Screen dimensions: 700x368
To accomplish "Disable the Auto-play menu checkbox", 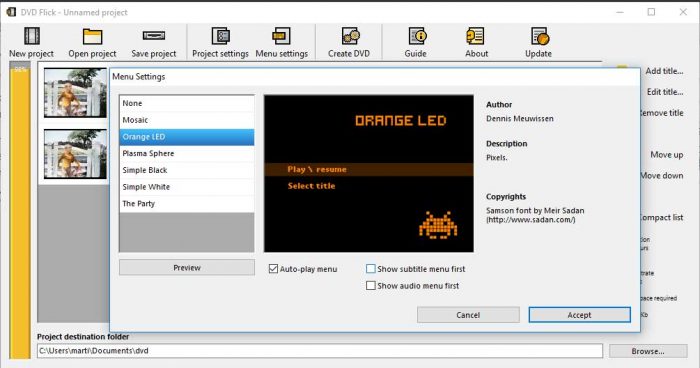I will [273, 269].
